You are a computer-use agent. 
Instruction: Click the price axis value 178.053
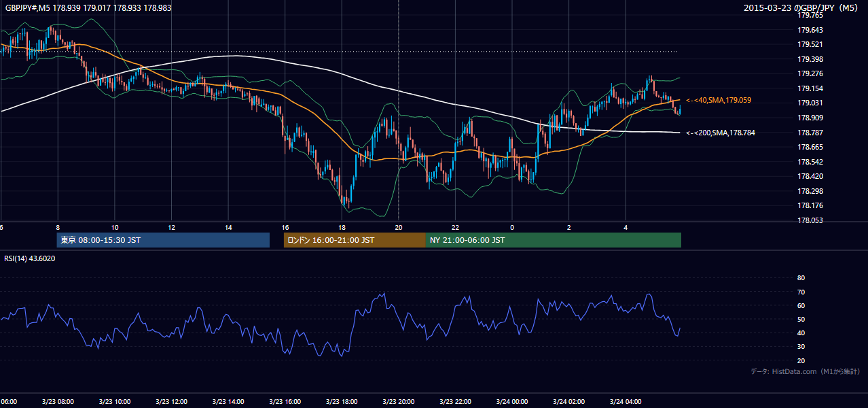[x=810, y=220]
